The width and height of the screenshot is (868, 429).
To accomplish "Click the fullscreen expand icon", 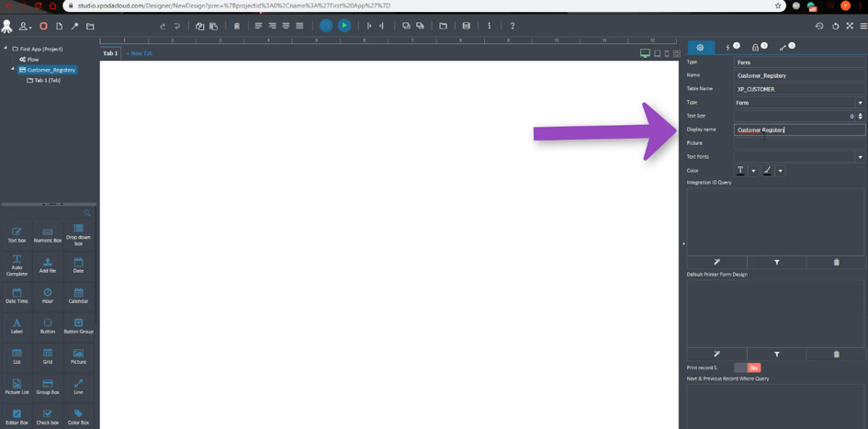I will click(850, 26).
